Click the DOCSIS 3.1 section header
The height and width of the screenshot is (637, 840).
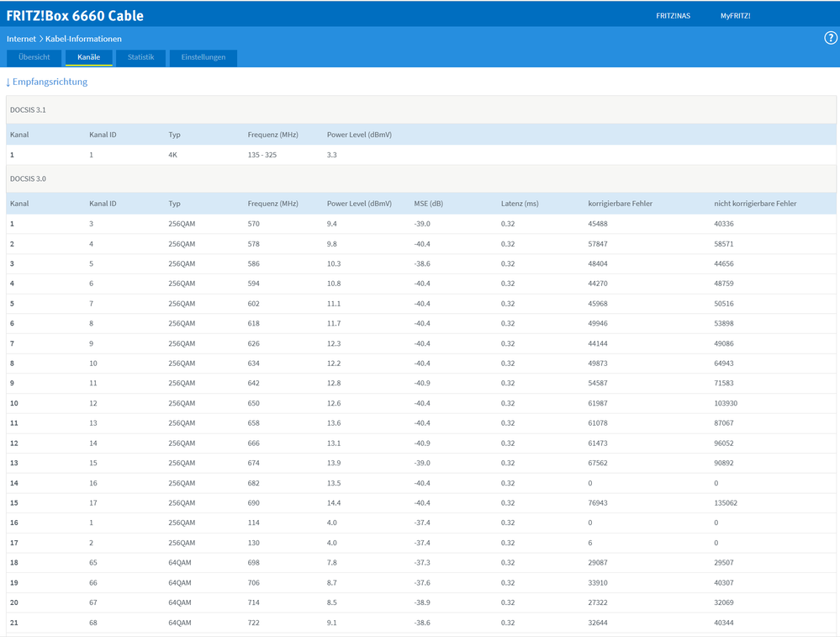tap(28, 110)
